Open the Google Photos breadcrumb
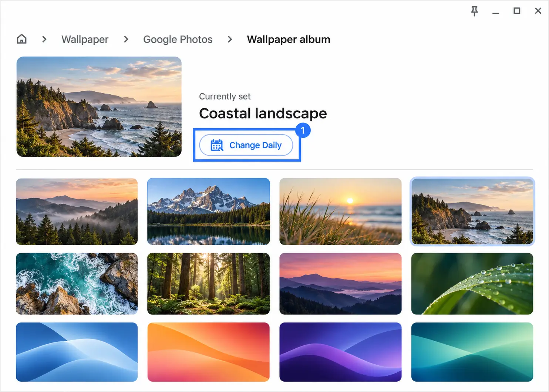549x392 pixels. click(x=178, y=39)
